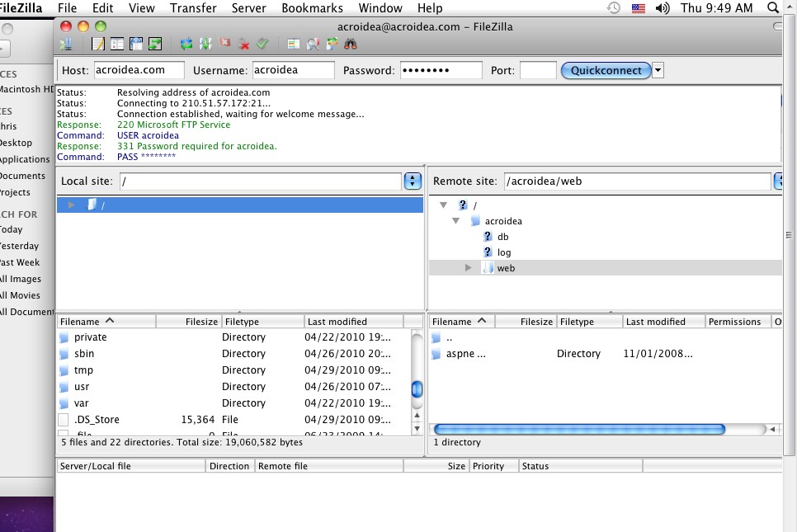Screen dimensions: 797x532
Task: Click the Host input field
Action: point(139,70)
